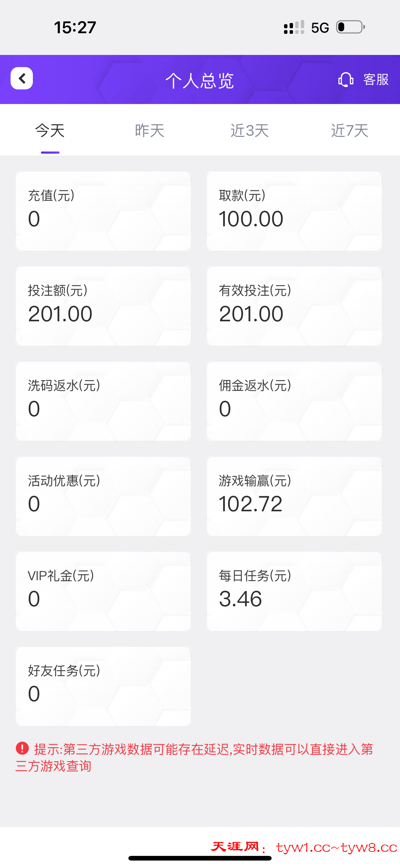400x868 pixels.
Task: Tap the battery status icon
Action: click(x=350, y=27)
